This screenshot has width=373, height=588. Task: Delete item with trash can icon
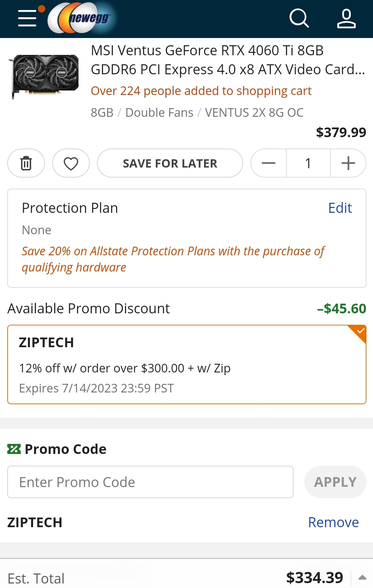pos(26,163)
